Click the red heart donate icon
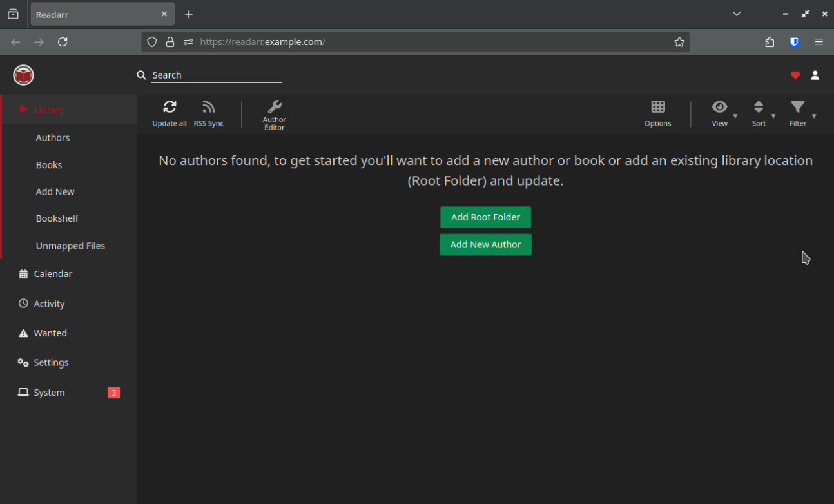Screen dimensions: 834x504 [x=795, y=75]
